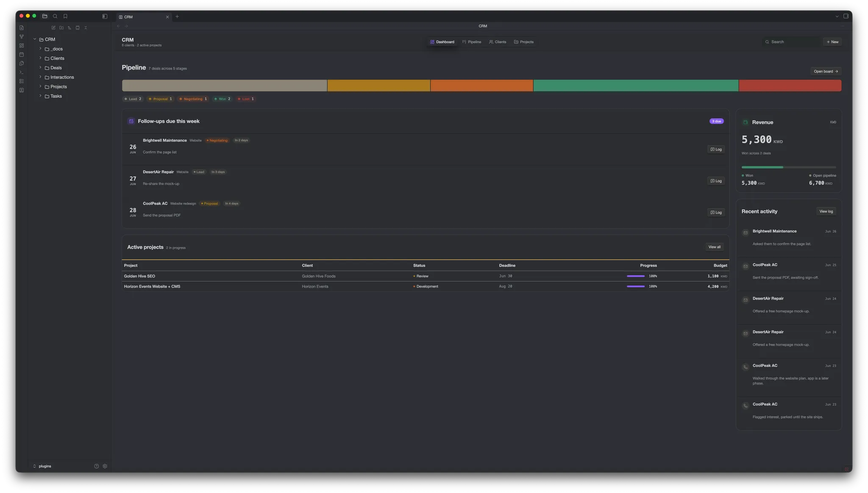Switch to the Dashboard tab

[442, 42]
